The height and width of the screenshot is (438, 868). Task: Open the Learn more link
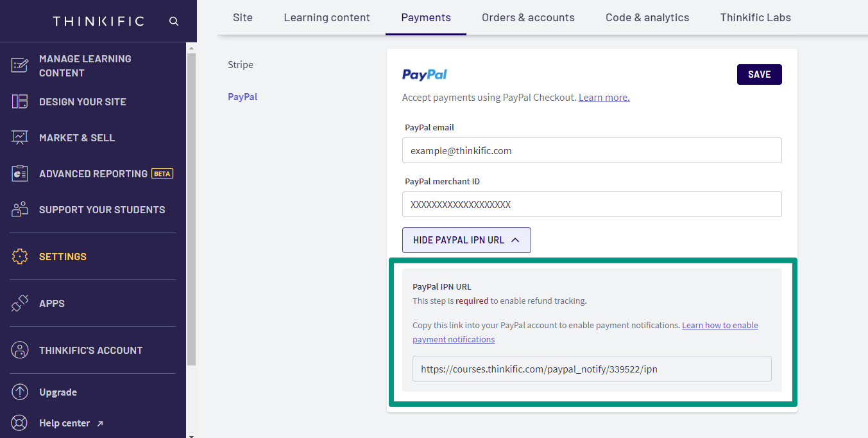[x=603, y=97]
